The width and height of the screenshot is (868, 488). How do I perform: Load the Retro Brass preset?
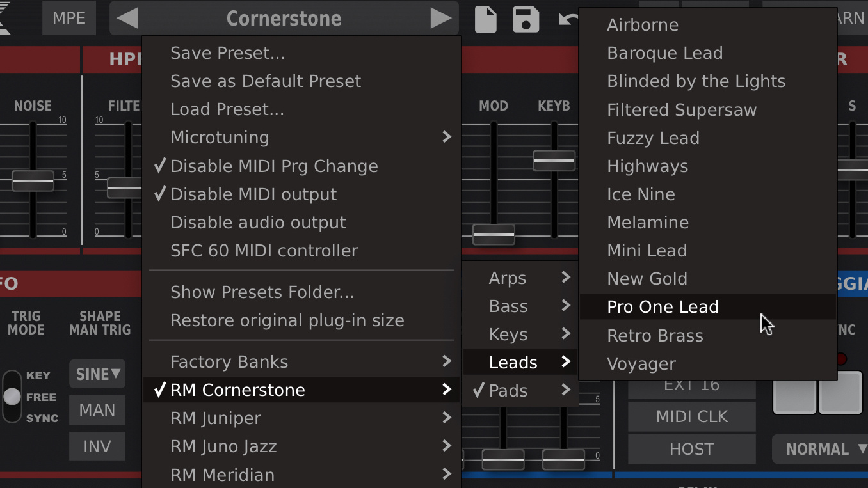[708, 336]
